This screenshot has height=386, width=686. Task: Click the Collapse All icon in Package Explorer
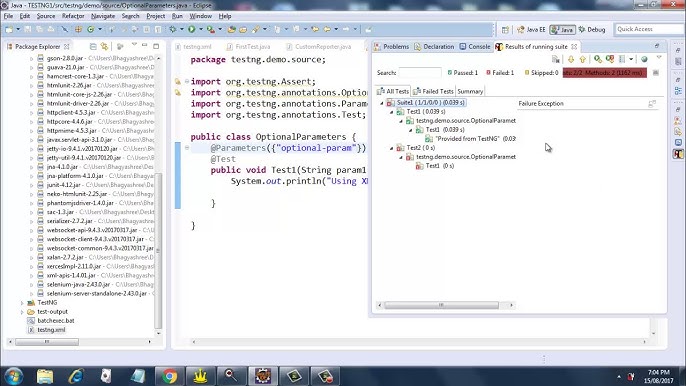pos(93,46)
